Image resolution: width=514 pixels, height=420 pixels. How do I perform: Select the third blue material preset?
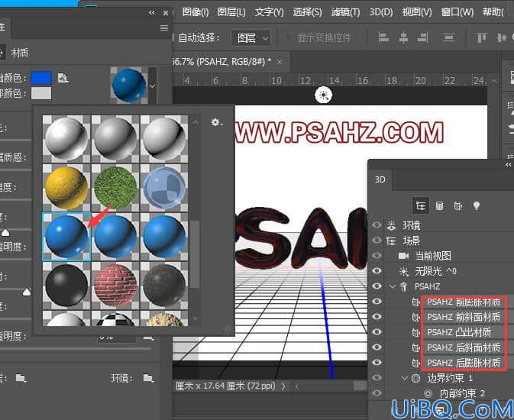[164, 237]
